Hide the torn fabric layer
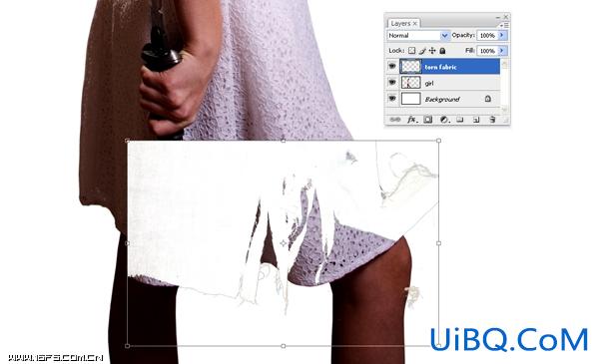This screenshot has height=364, width=599. click(x=392, y=67)
